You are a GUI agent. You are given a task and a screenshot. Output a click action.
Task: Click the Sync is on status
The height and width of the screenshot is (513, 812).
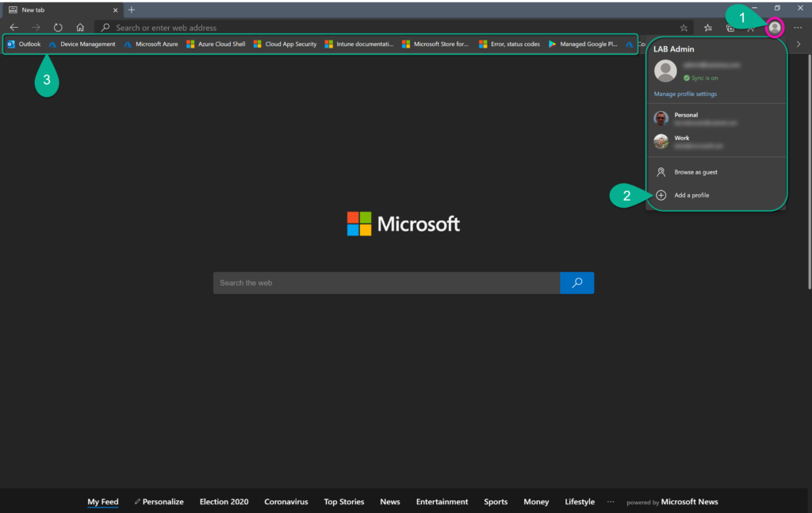point(701,78)
